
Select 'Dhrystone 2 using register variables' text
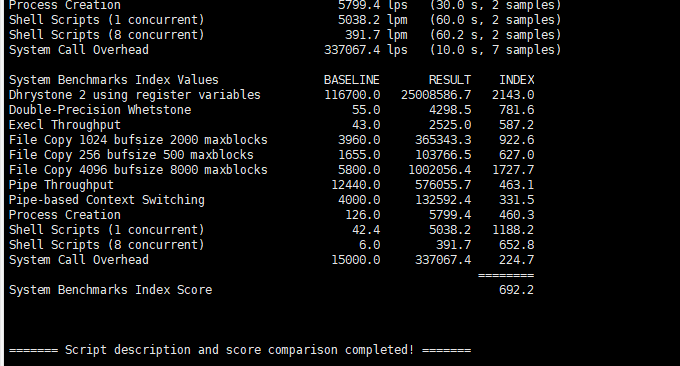click(x=134, y=95)
